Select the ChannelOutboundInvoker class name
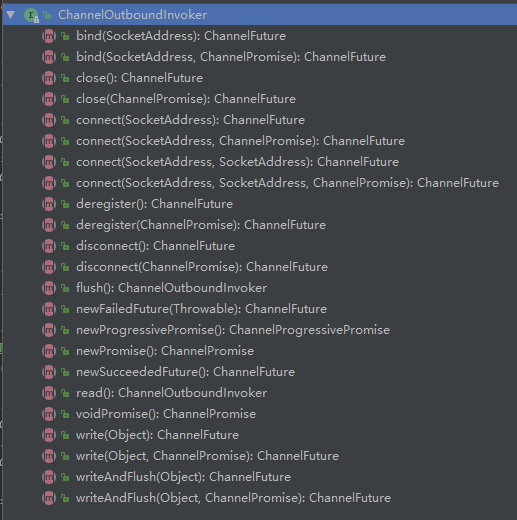The width and height of the screenshot is (517, 520). tap(132, 15)
